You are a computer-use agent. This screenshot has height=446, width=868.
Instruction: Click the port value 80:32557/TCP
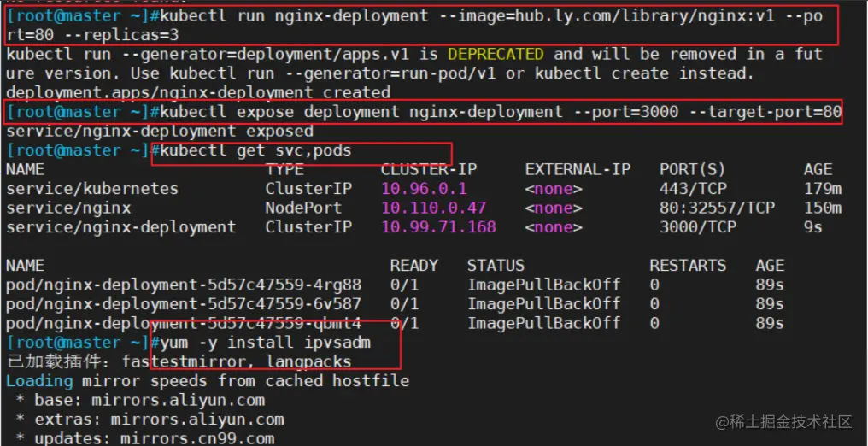click(x=717, y=208)
